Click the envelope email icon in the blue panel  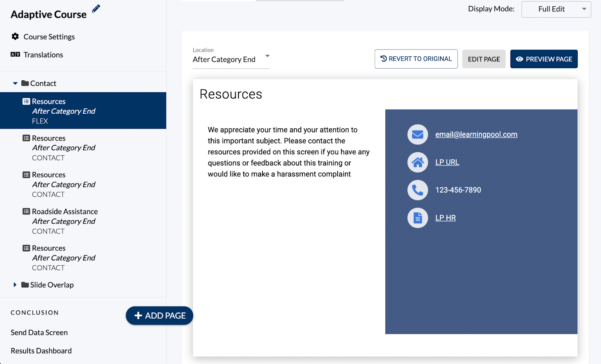click(x=418, y=134)
